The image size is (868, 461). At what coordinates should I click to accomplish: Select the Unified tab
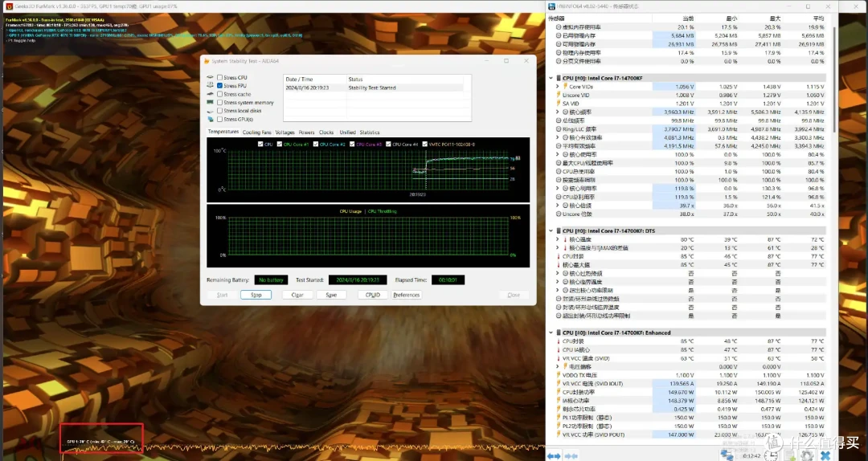(347, 133)
